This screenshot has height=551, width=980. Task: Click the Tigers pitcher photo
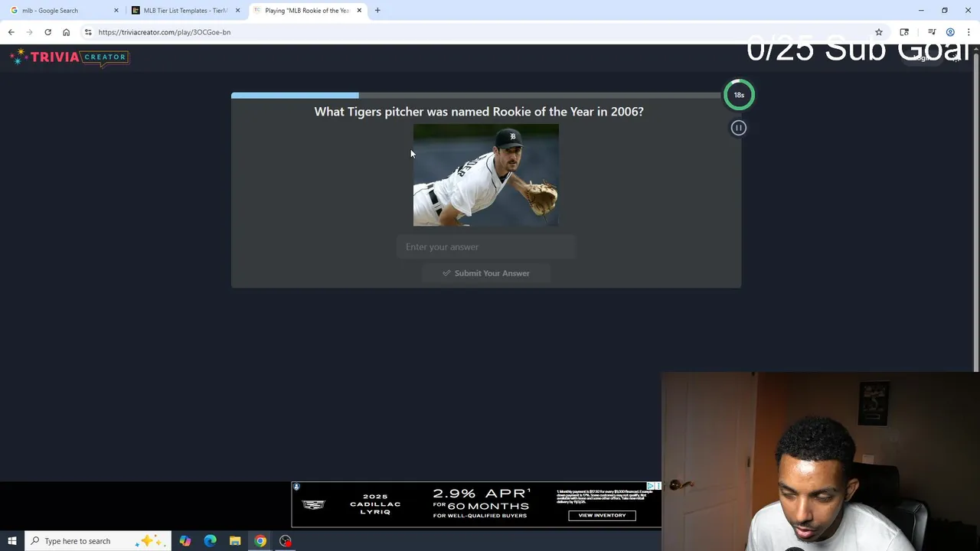(x=486, y=175)
